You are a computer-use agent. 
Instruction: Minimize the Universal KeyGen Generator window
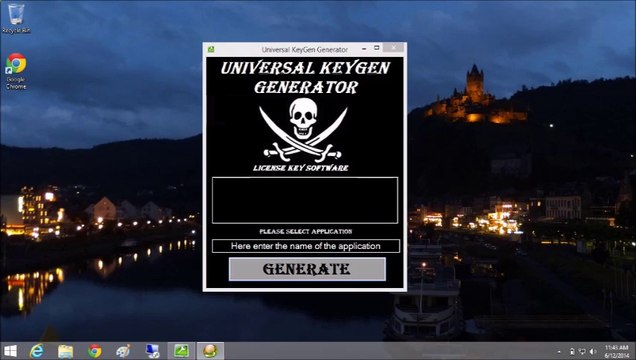point(364,49)
